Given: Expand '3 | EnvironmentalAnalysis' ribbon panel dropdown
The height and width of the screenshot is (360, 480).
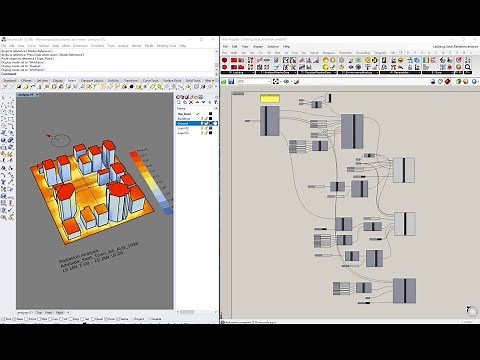Looking at the screenshot, I should click(377, 72).
